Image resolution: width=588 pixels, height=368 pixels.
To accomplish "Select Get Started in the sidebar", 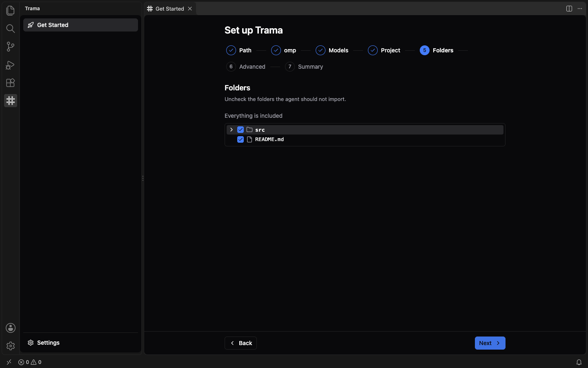I will [x=80, y=25].
